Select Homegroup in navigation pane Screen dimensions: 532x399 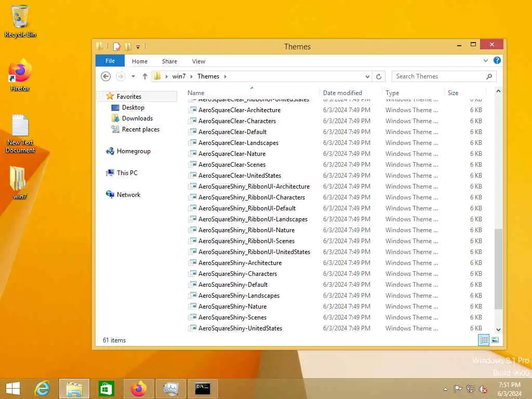click(134, 151)
